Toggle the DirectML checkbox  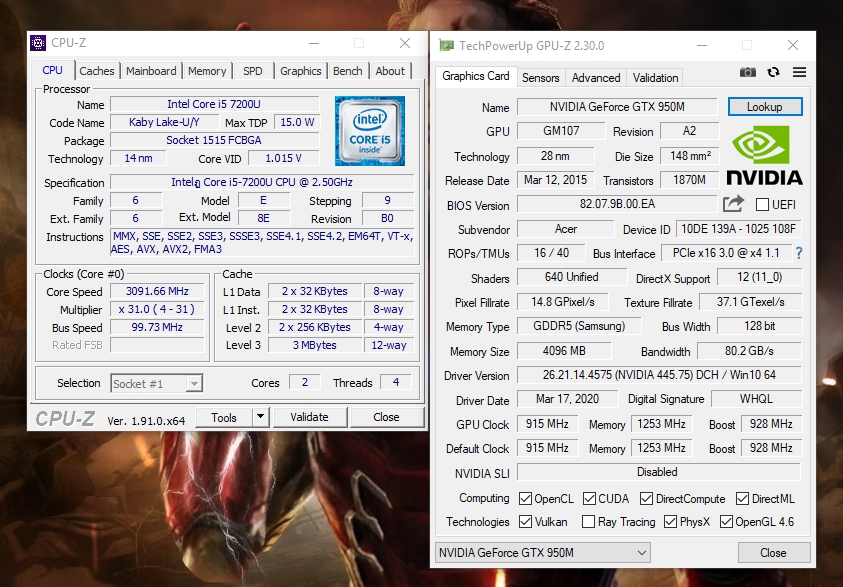point(742,498)
